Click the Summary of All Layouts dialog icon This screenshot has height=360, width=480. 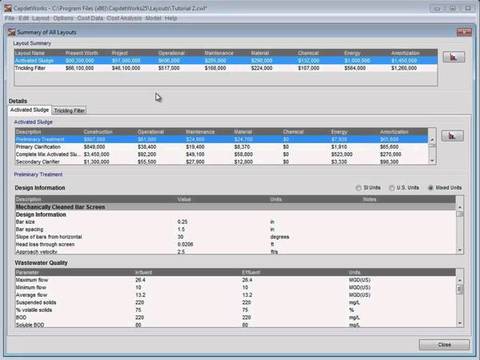point(12,32)
